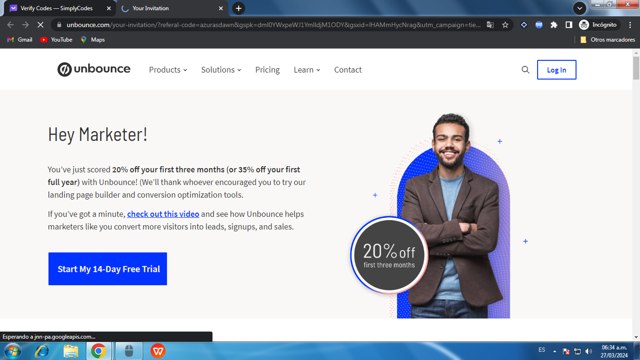Open the mouse app in the taskbar
This screenshot has height=360, width=640.
pos(129,351)
